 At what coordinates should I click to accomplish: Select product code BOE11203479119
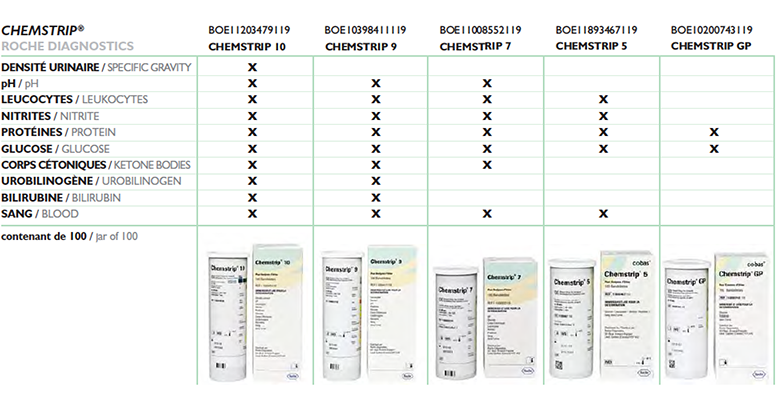(249, 30)
